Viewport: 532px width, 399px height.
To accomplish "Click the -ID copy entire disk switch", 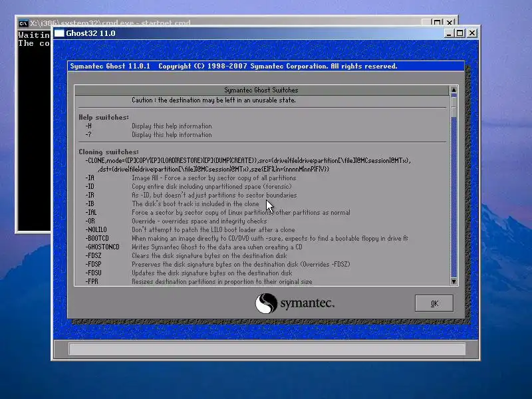I will coord(188,187).
